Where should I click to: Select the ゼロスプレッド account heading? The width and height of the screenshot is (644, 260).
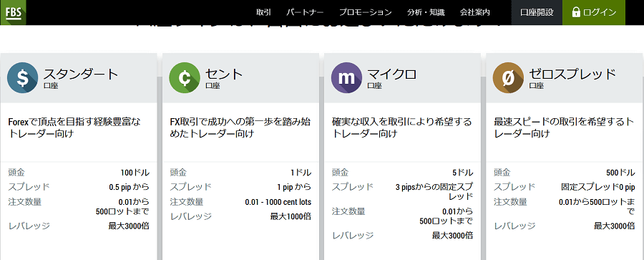tap(572, 74)
